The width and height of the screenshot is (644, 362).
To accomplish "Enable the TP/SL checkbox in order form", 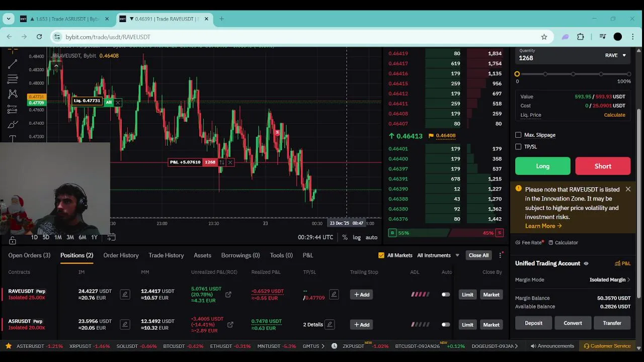I will coord(518,147).
